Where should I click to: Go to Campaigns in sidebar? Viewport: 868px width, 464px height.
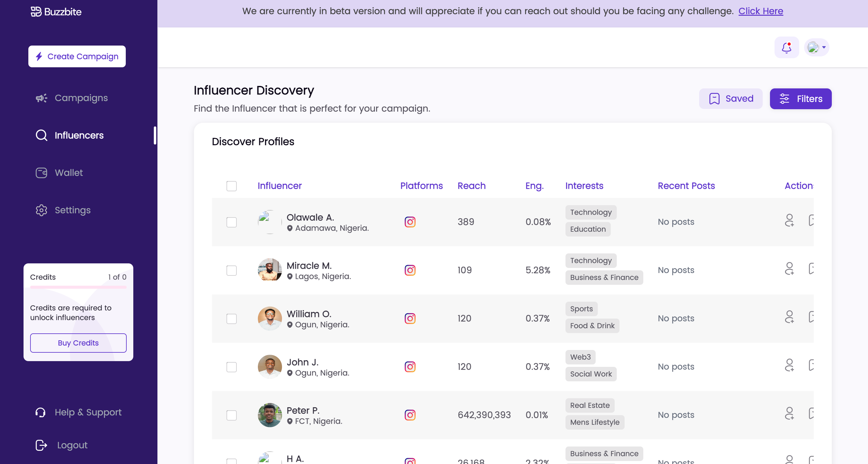point(81,98)
